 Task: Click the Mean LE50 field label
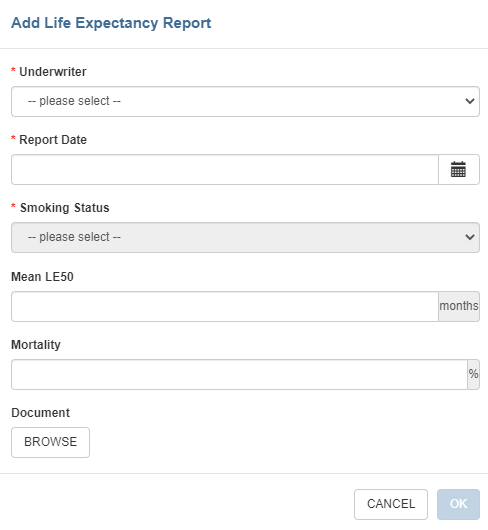point(42,276)
